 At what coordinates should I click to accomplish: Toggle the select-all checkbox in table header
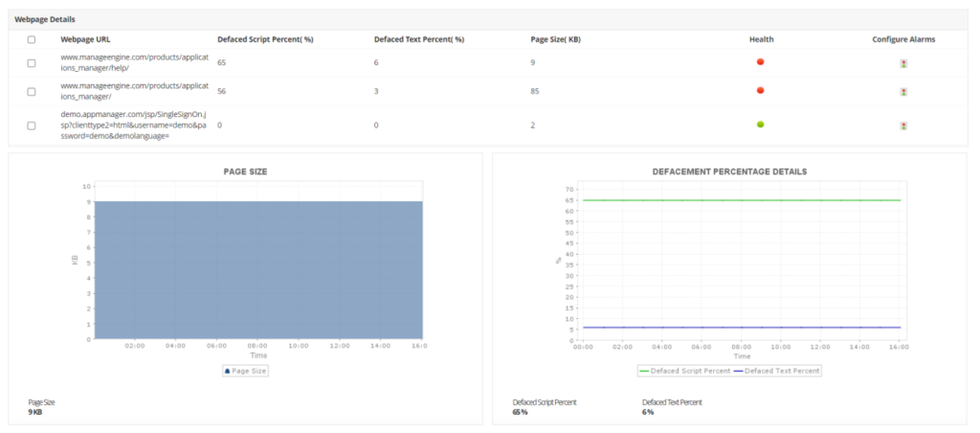tap(32, 40)
